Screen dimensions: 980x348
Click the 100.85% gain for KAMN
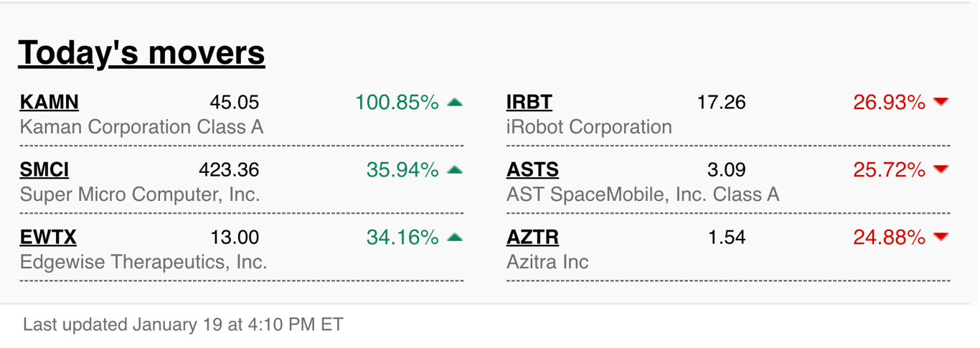click(x=397, y=103)
